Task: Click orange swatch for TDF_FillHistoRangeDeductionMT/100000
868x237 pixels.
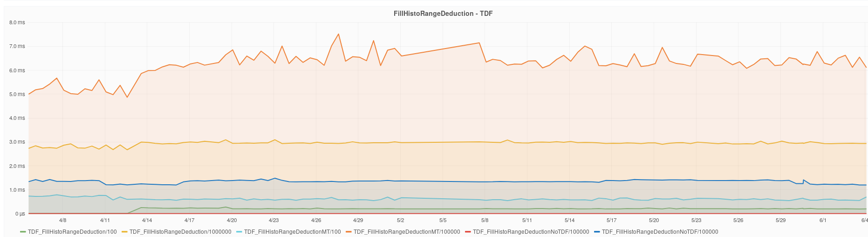Action: click(x=349, y=232)
